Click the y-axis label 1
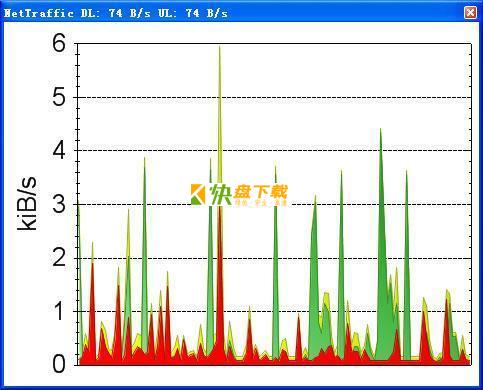This screenshot has height=390, width=483. coord(59,311)
